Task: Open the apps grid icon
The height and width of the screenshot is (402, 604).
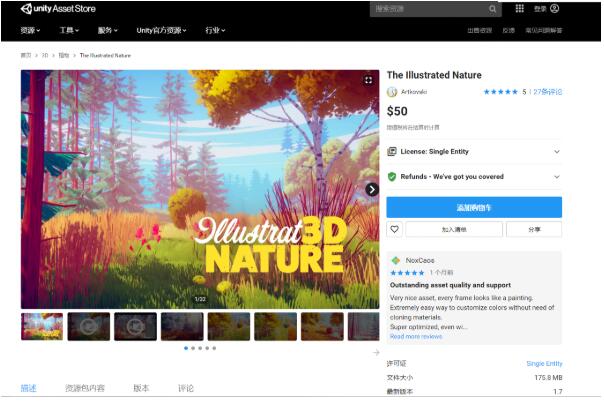Action: click(520, 8)
